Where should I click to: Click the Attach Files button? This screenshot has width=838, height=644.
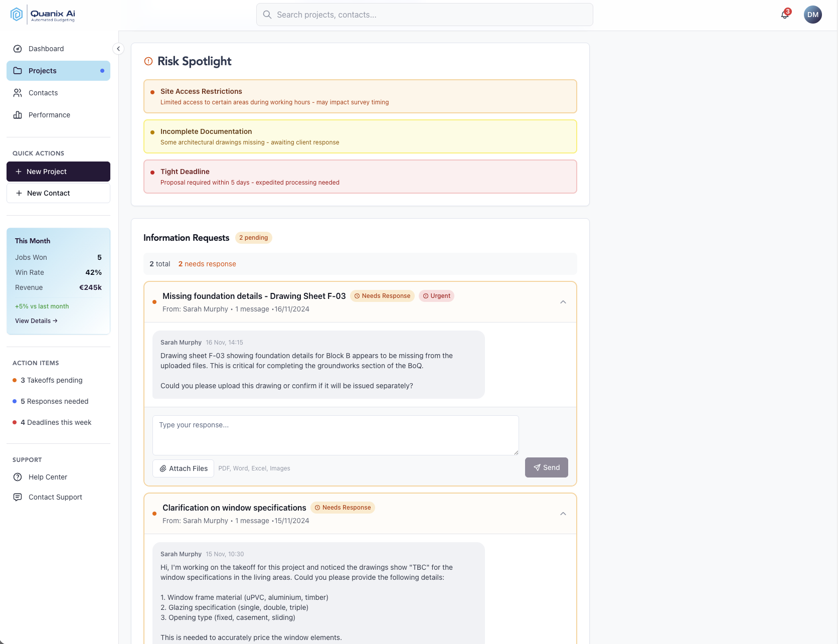click(x=183, y=468)
